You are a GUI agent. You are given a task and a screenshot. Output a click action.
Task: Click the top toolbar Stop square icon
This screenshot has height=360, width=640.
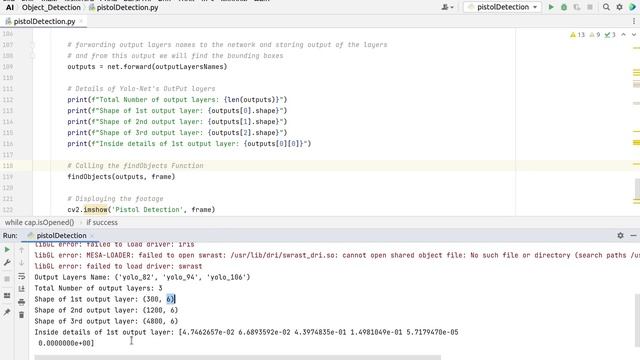coord(590,7)
